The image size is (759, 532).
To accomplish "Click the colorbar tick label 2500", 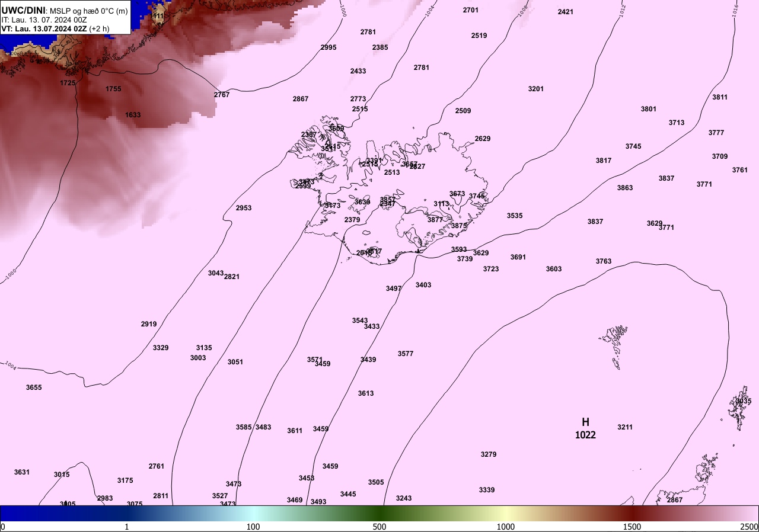I will (x=749, y=527).
